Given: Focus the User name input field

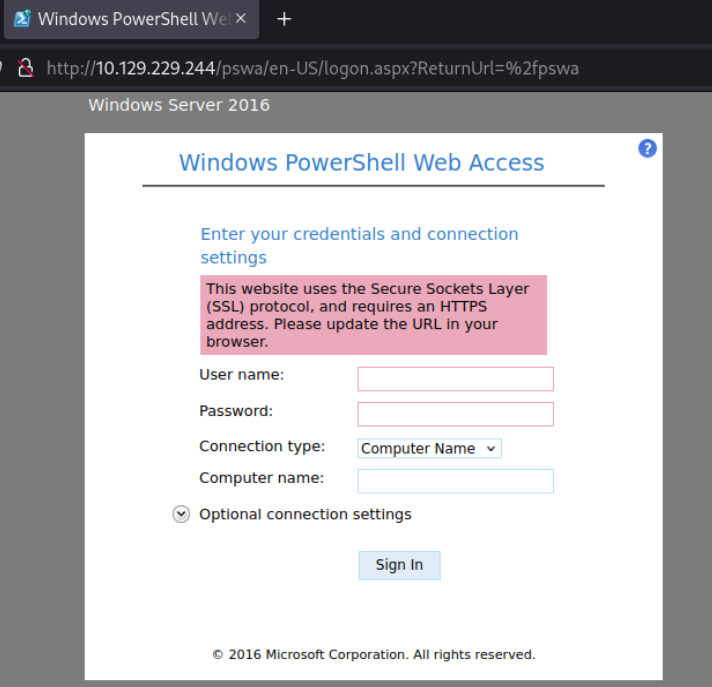Looking at the screenshot, I should pos(455,379).
